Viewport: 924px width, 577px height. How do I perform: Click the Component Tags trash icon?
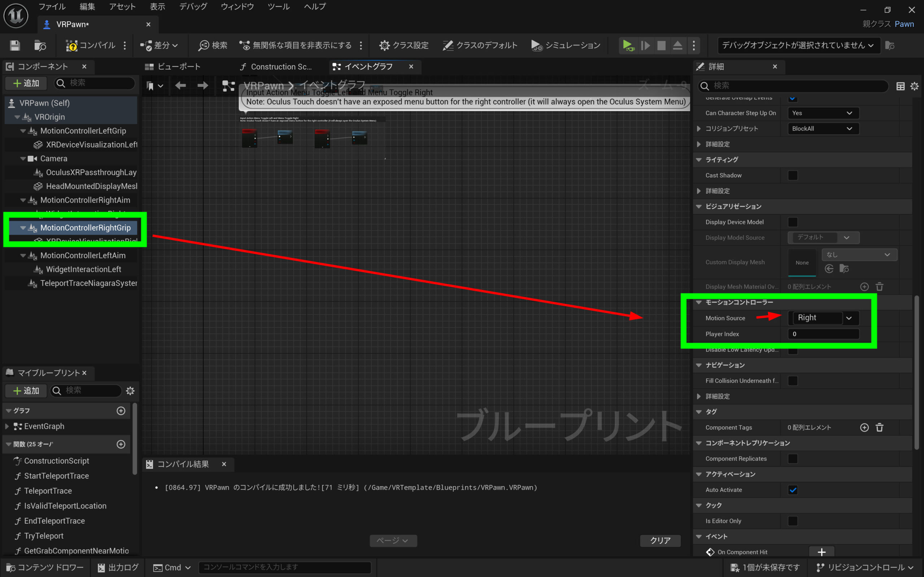[879, 427]
